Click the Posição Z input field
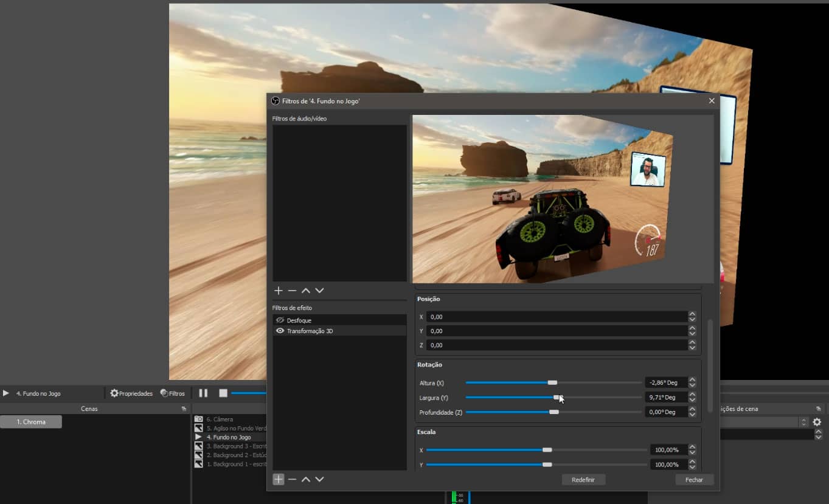This screenshot has width=829, height=504. [557, 345]
